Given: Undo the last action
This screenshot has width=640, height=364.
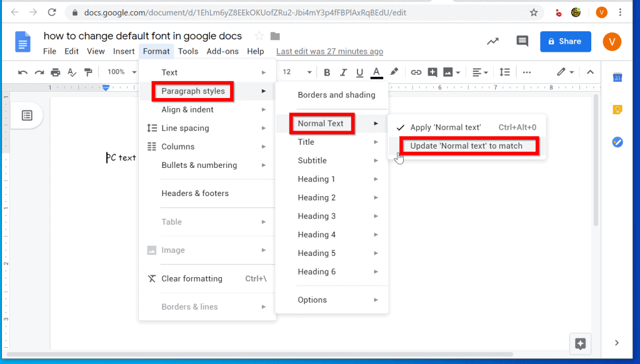Looking at the screenshot, I should [x=22, y=72].
